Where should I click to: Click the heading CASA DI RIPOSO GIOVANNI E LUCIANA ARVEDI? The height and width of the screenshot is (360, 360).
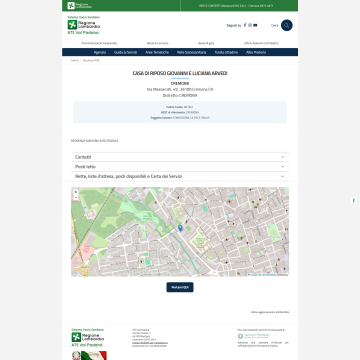[180, 73]
